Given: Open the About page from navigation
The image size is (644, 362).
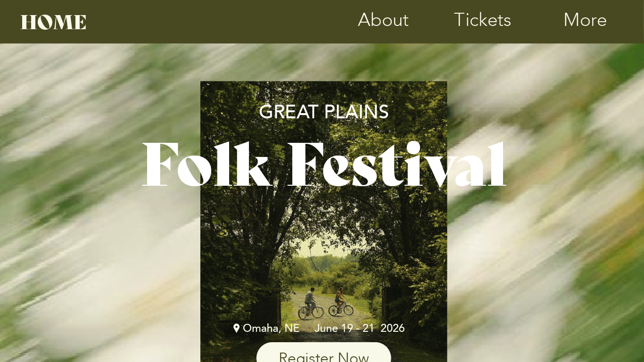Looking at the screenshot, I should pyautogui.click(x=383, y=20).
